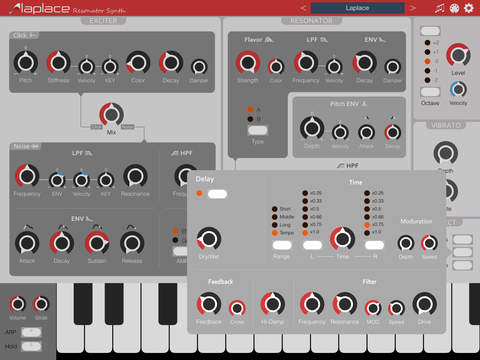Click the Delay Modulation Speed knob
The image size is (480, 360).
pyautogui.click(x=429, y=243)
